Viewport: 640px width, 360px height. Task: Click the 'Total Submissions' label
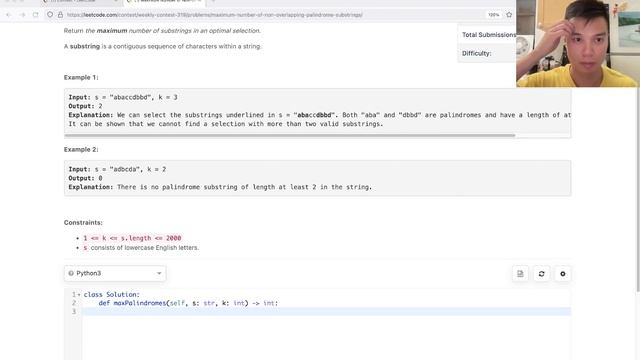click(489, 35)
